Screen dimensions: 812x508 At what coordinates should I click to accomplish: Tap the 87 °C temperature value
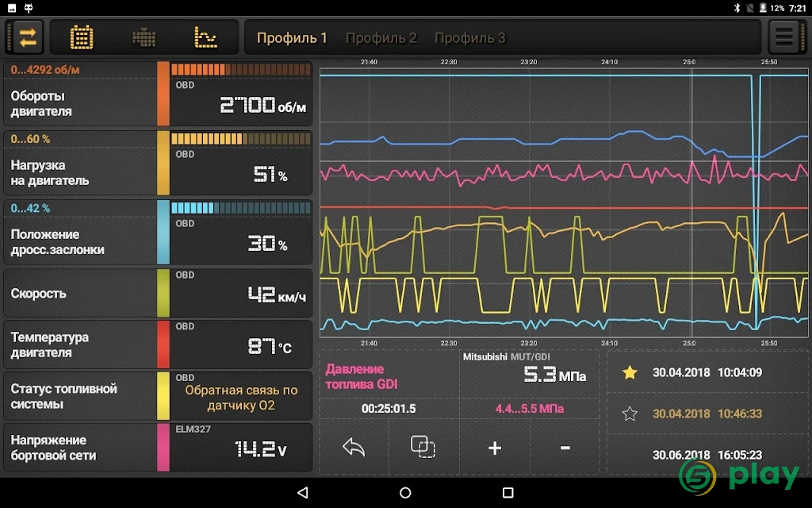(x=270, y=346)
